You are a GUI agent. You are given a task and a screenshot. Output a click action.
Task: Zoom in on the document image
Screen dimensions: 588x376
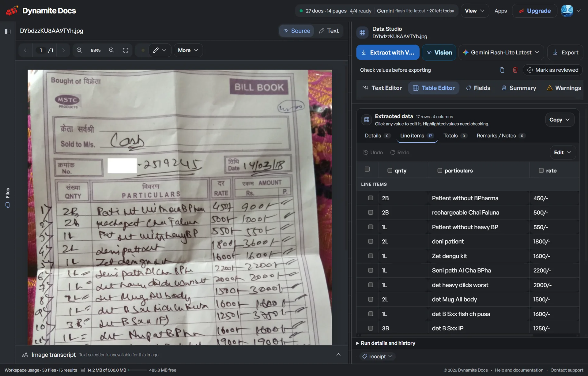pos(111,50)
